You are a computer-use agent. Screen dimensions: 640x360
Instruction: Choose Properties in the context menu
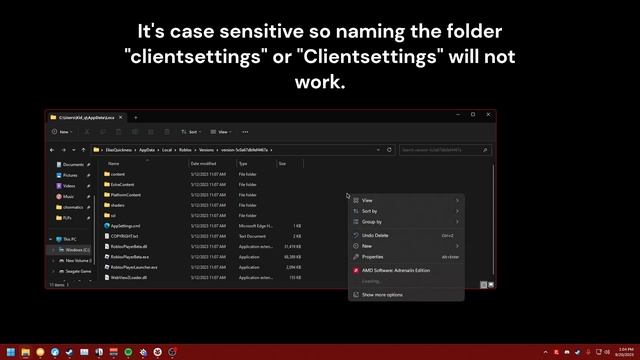coord(406,257)
